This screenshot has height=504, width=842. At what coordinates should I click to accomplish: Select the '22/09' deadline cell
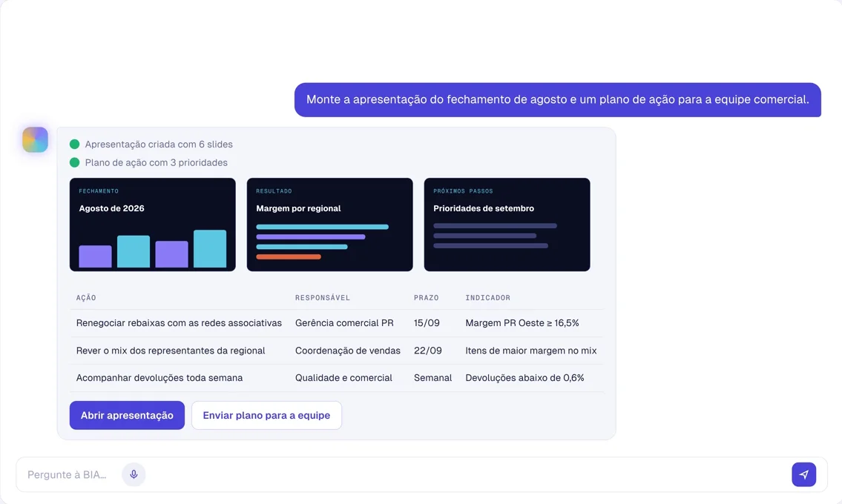(x=428, y=351)
